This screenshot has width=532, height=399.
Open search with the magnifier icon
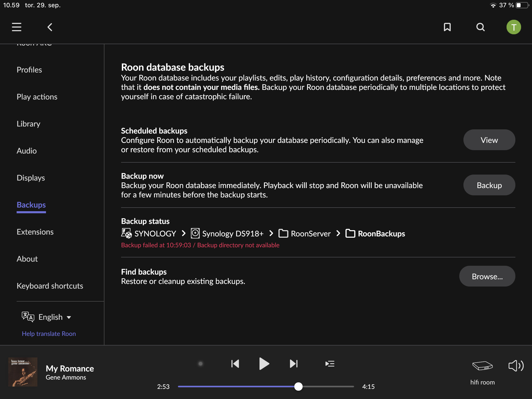[480, 27]
